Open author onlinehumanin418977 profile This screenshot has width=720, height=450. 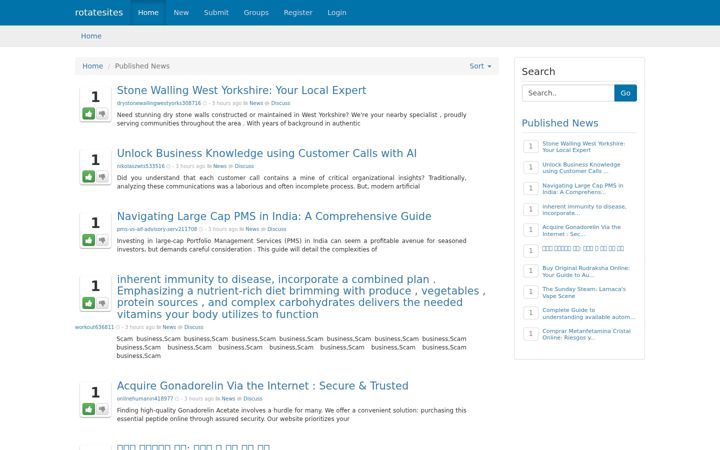145,399
